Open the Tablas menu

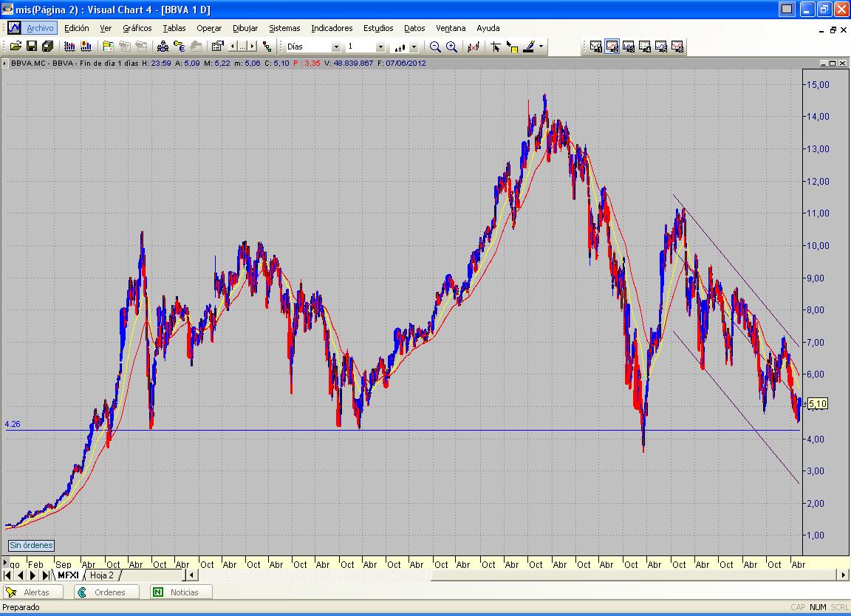[x=174, y=28]
